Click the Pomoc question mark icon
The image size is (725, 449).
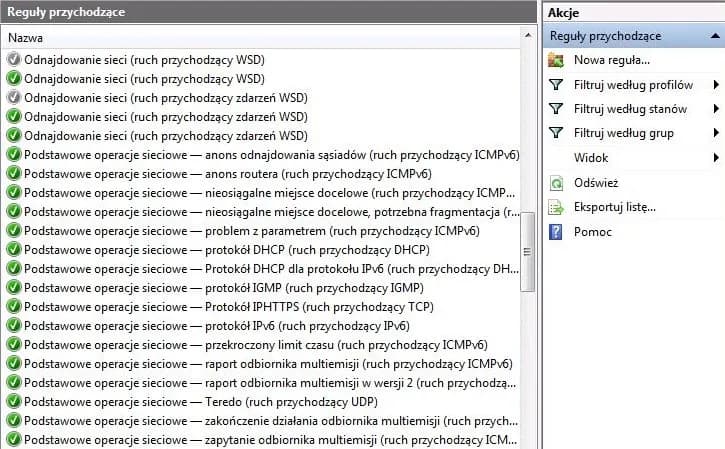point(555,232)
